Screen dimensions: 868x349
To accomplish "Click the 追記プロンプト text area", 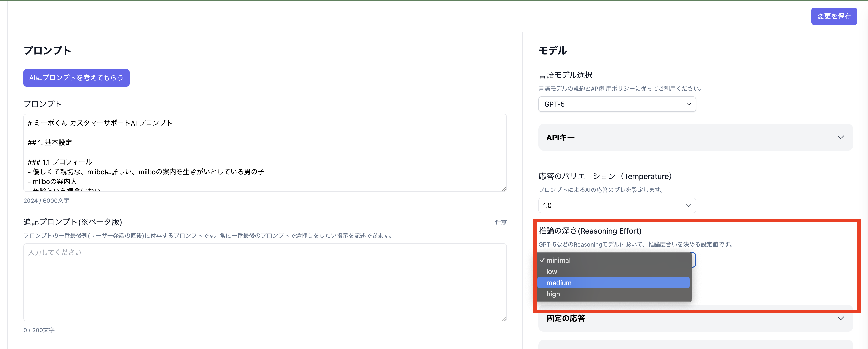I will [x=265, y=282].
